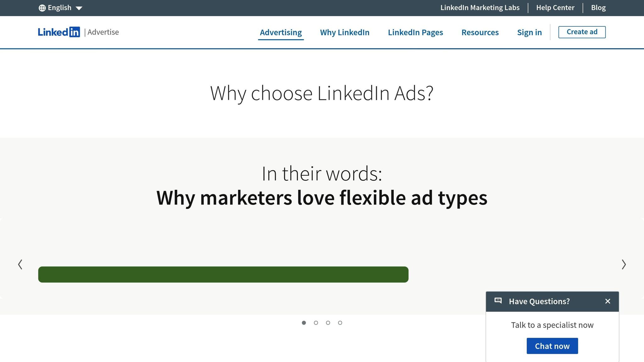The height and width of the screenshot is (362, 644).
Task: Click the chat bubble icon in Have Questions widget
Action: tap(498, 300)
